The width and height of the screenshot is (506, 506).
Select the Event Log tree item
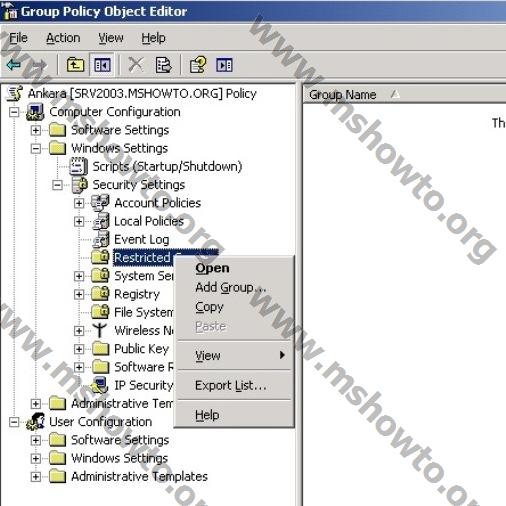[x=141, y=239]
